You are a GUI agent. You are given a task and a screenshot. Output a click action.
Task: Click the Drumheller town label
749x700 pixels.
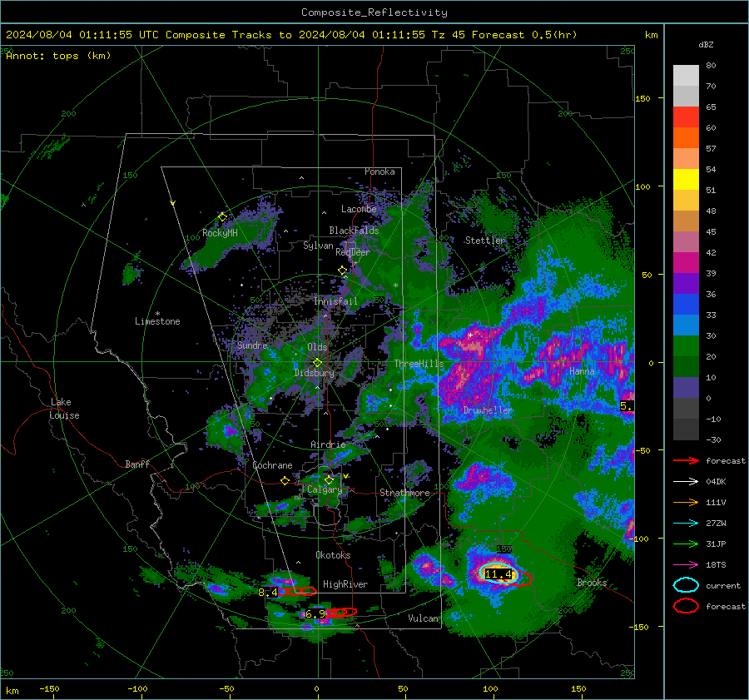pyautogui.click(x=488, y=410)
